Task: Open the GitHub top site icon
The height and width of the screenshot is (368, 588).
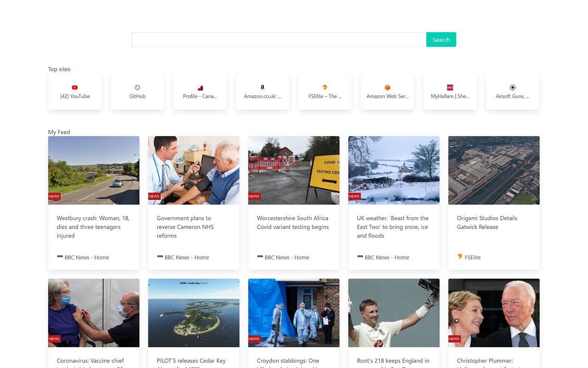Action: (x=137, y=87)
